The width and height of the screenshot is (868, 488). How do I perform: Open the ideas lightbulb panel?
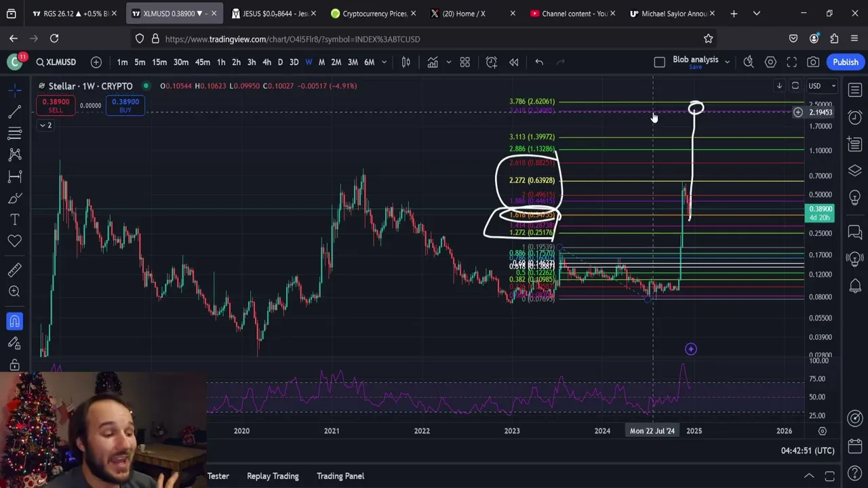click(x=855, y=197)
